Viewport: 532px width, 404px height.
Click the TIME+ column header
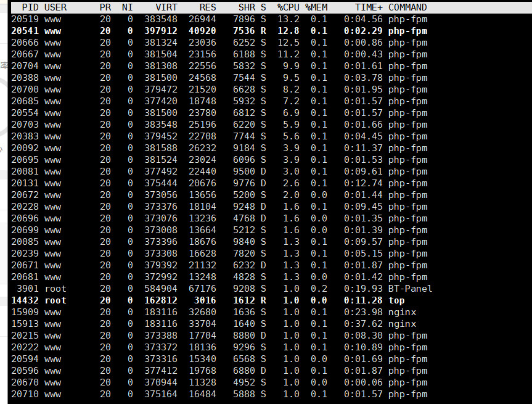click(369, 7)
